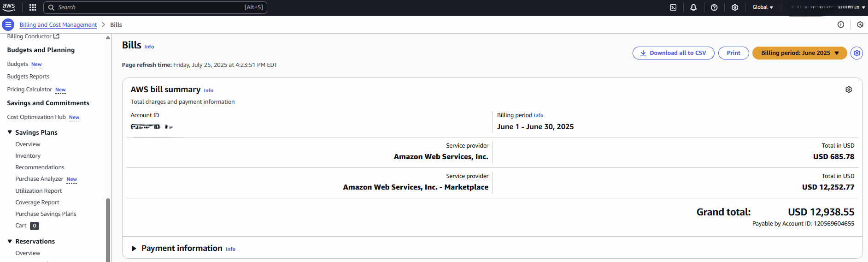Open top bar settings gear
The height and width of the screenshot is (262, 868).
click(735, 7)
